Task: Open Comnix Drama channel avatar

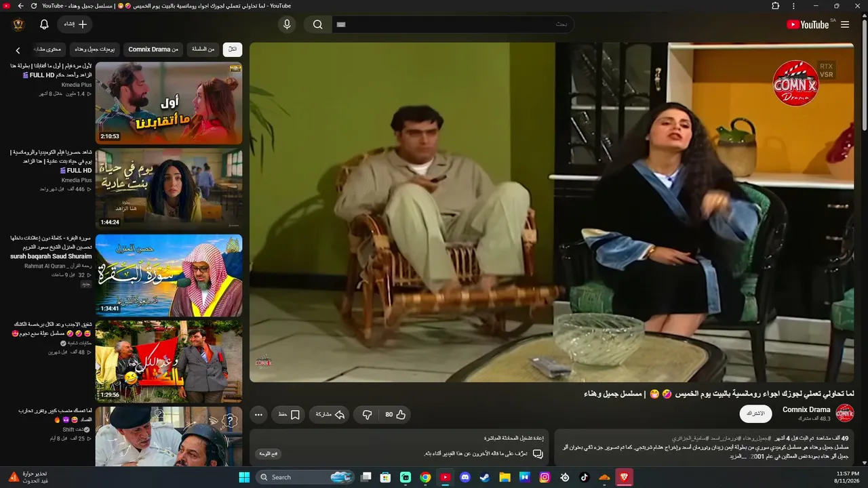Action: pyautogui.click(x=844, y=413)
